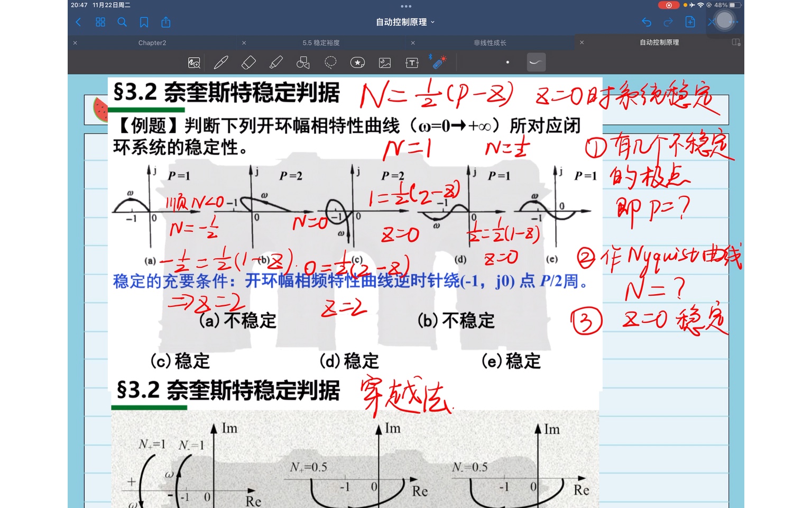
Task: Select the Pen tool
Action: point(220,62)
